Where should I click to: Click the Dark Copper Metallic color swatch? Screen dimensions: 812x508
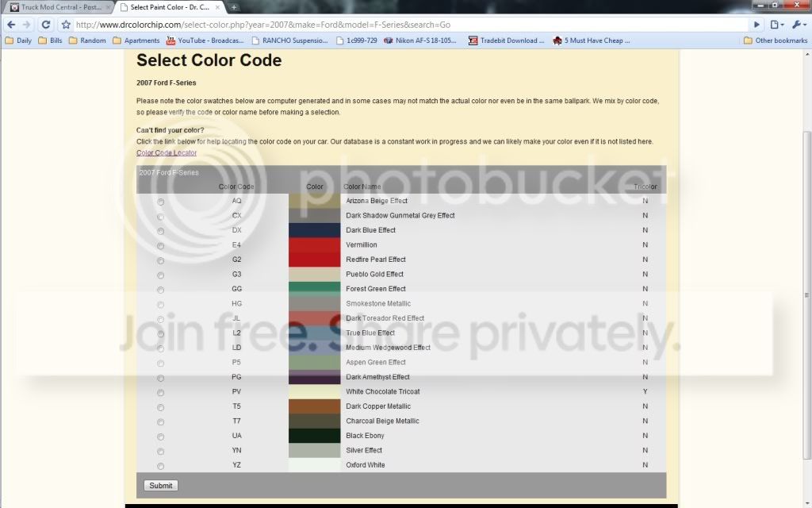click(314, 406)
